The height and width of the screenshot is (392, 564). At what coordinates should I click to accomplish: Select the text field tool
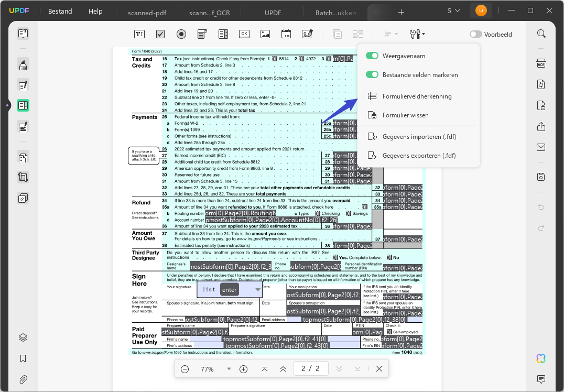pyautogui.click(x=139, y=34)
